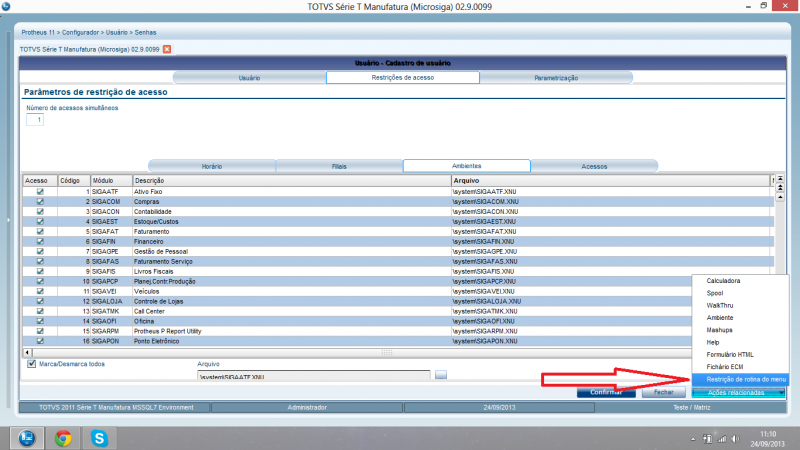Uncheck access for SIGACOM Compras

40,202
